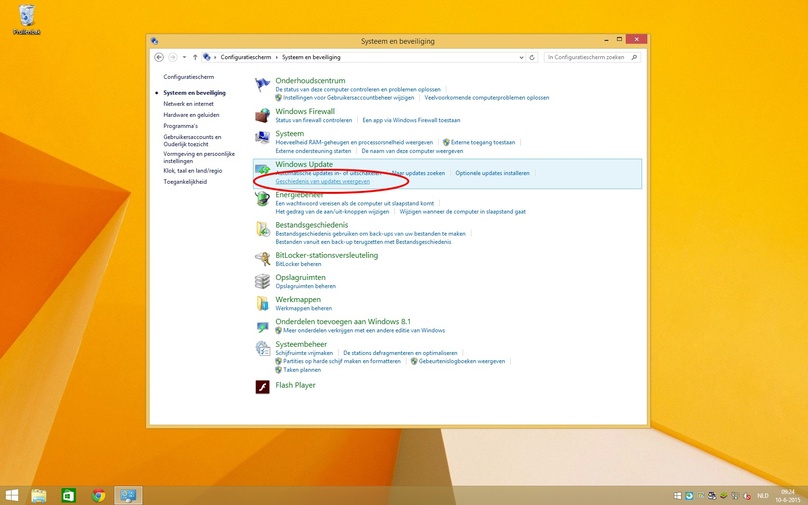This screenshot has width=808, height=505.
Task: Click Opslagruimten beheren link
Action: pyautogui.click(x=306, y=286)
